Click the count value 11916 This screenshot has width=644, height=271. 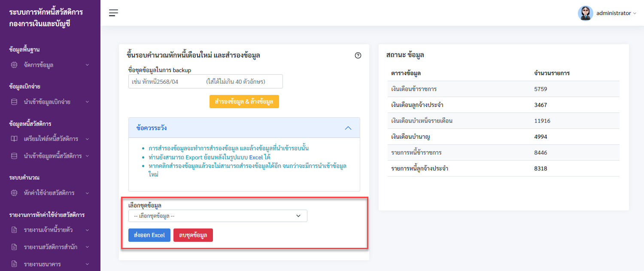click(x=542, y=121)
